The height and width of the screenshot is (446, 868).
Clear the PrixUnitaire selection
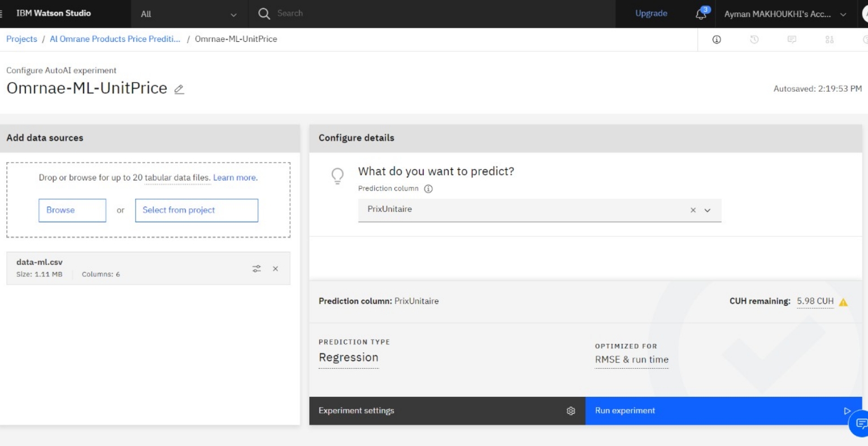693,210
